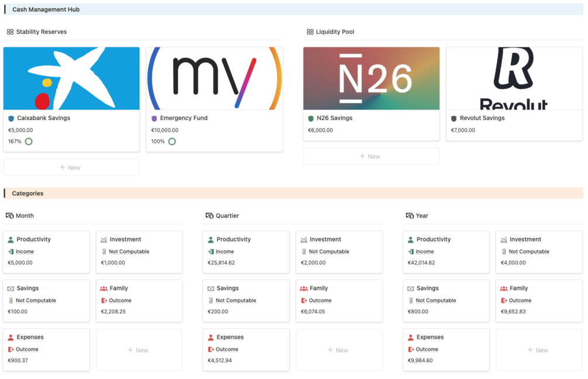Image resolution: width=588 pixels, height=379 pixels.
Task: Open the Stability Reserves view tab
Action: (41, 32)
